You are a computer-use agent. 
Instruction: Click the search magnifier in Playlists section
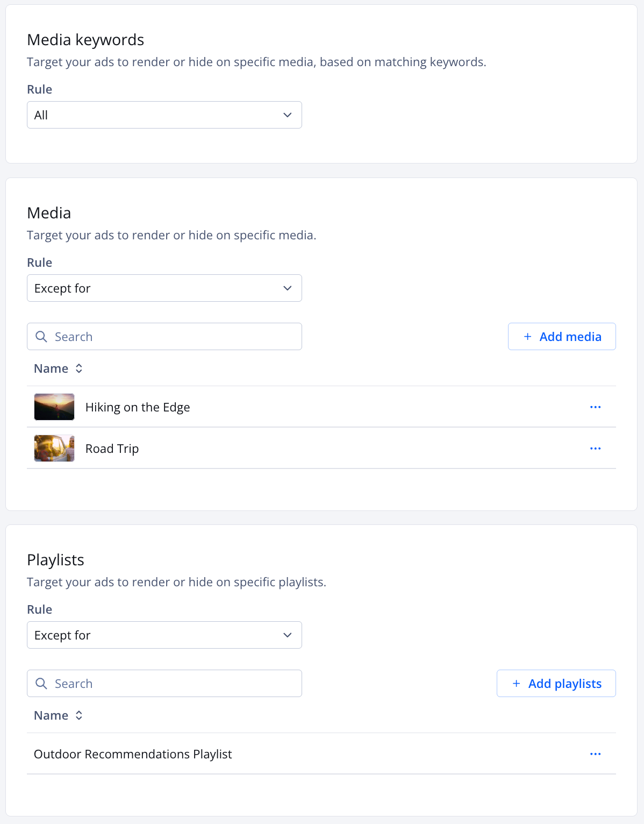41,683
